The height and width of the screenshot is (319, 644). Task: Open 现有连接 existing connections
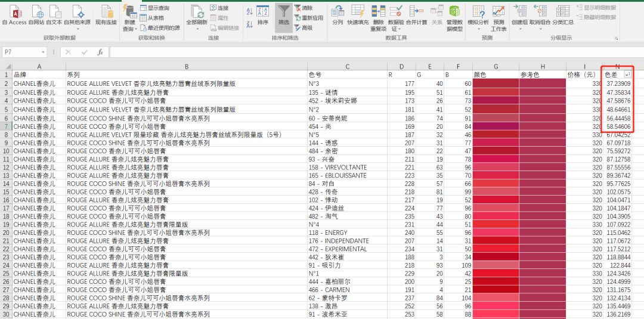pyautogui.click(x=106, y=16)
